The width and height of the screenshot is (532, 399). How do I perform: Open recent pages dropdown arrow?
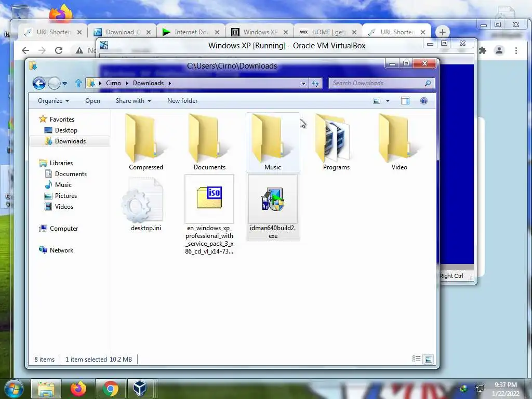64,84
